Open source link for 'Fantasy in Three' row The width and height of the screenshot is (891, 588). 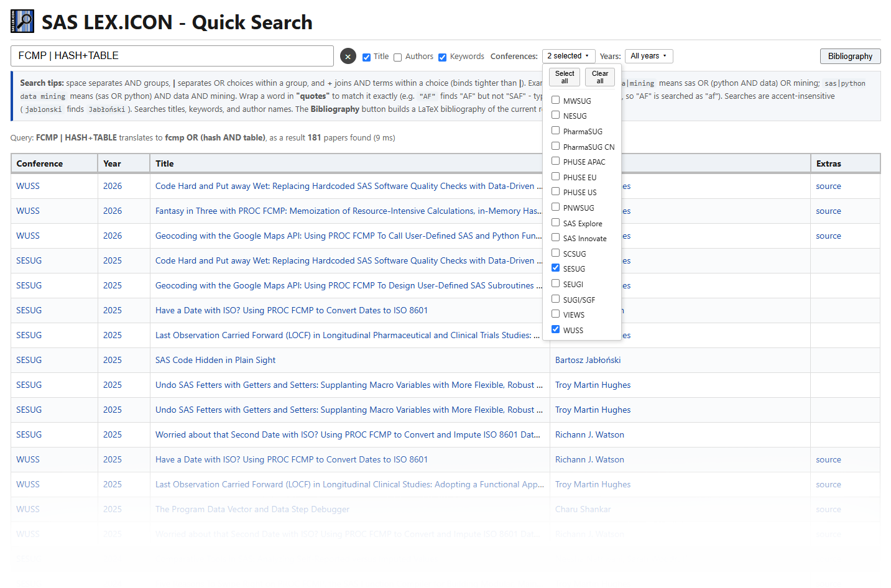pyautogui.click(x=828, y=211)
